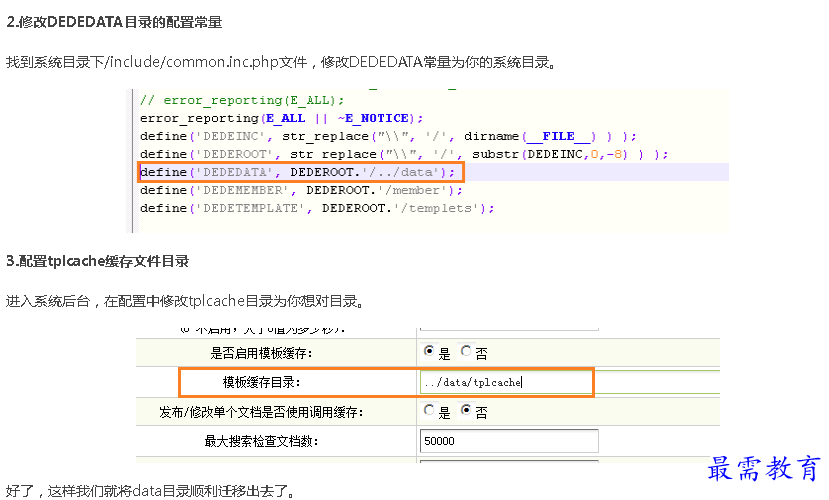
Task: Click the 模板缓存目录 label
Action: pos(261,382)
